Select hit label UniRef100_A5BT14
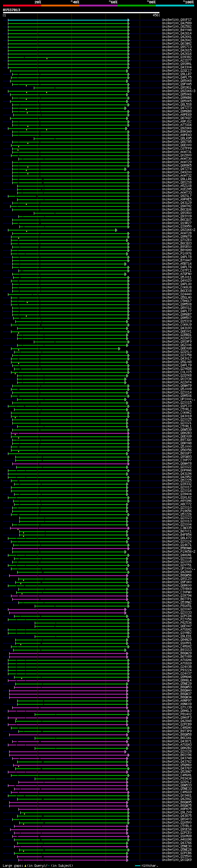Screen dimensions: 197x868 click(177, 264)
